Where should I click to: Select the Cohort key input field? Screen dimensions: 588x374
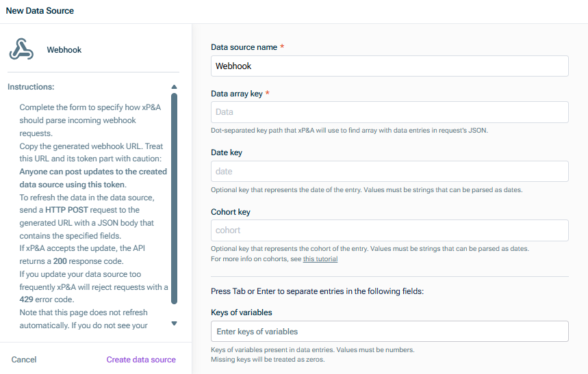[389, 230]
